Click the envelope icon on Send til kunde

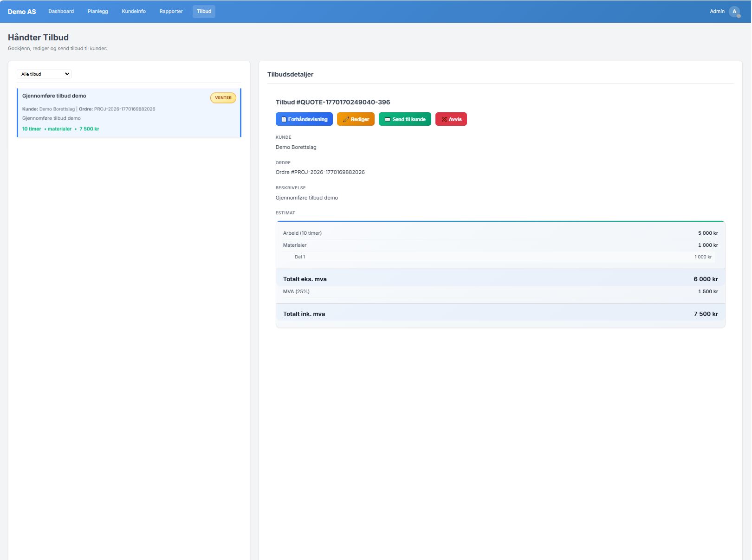point(388,119)
